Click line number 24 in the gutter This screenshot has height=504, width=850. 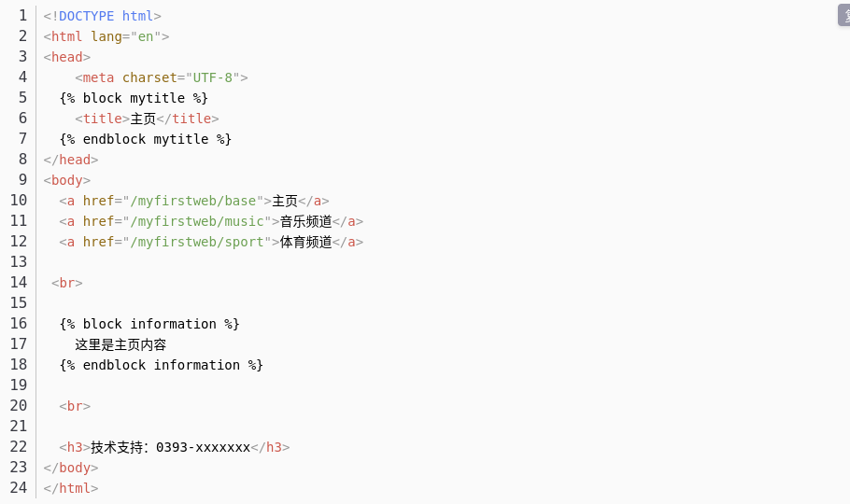[19, 488]
